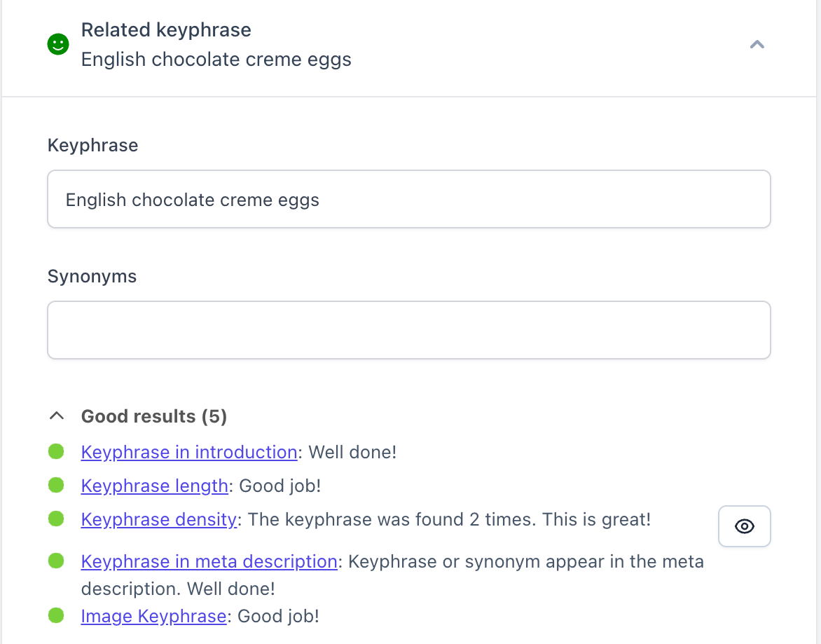Collapse Good results section via its caret
This screenshot has width=821, height=644.
(x=57, y=416)
